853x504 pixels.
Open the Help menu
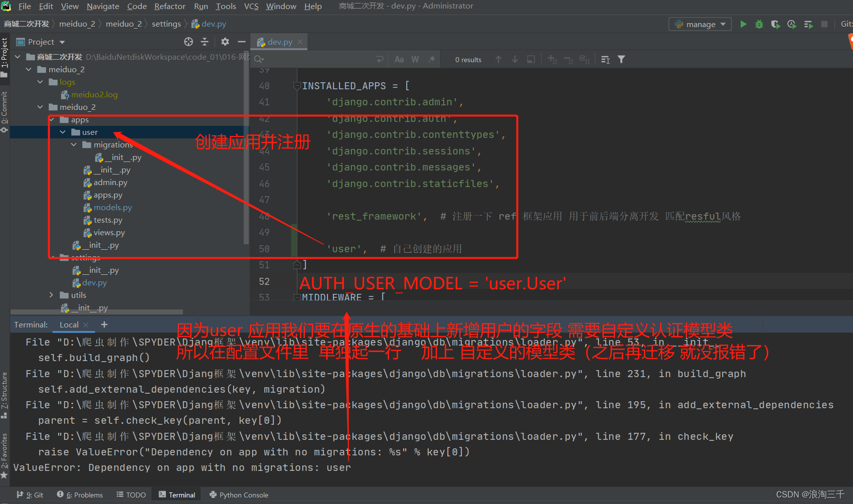point(313,6)
